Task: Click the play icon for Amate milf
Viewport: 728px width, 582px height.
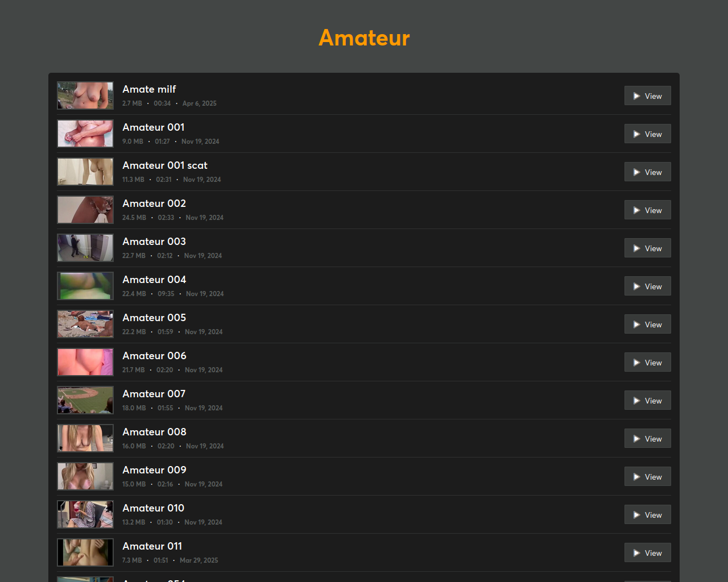Action: coord(637,96)
